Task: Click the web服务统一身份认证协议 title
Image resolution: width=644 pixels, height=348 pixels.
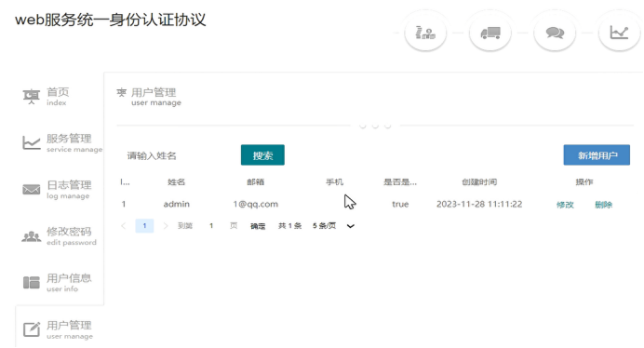Action: point(110,20)
